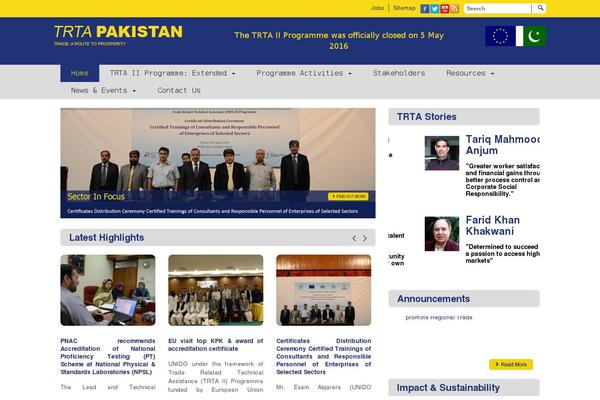Expand the Resources menu
Image resolution: width=600 pixels, height=400 pixels.
(470, 73)
